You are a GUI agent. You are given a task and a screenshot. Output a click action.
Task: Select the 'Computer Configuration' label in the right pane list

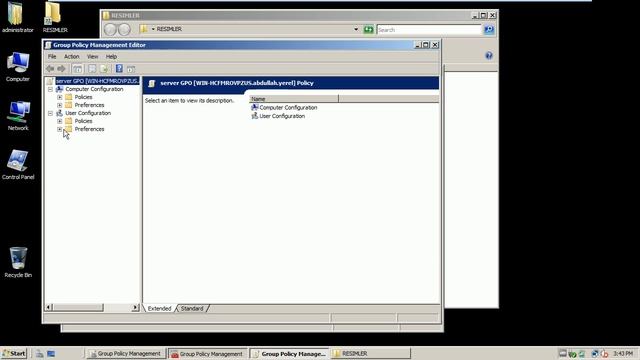288,108
